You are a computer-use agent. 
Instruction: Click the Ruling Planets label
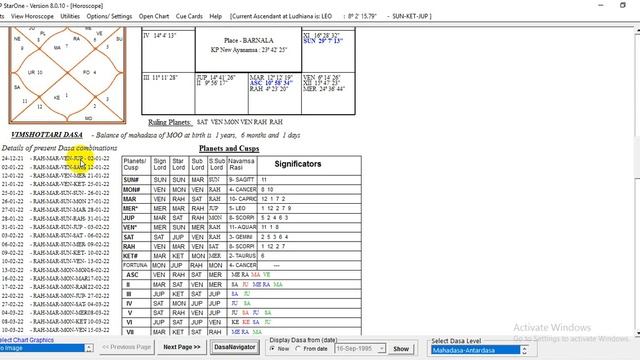click(x=169, y=122)
